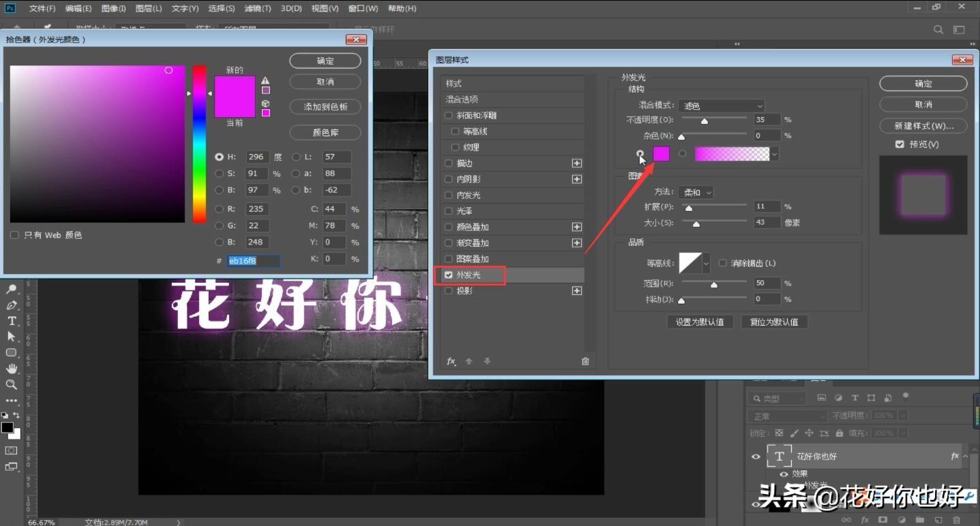This screenshot has width=980, height=526.
Task: Select the Zoom magnifier tool
Action: click(12, 384)
